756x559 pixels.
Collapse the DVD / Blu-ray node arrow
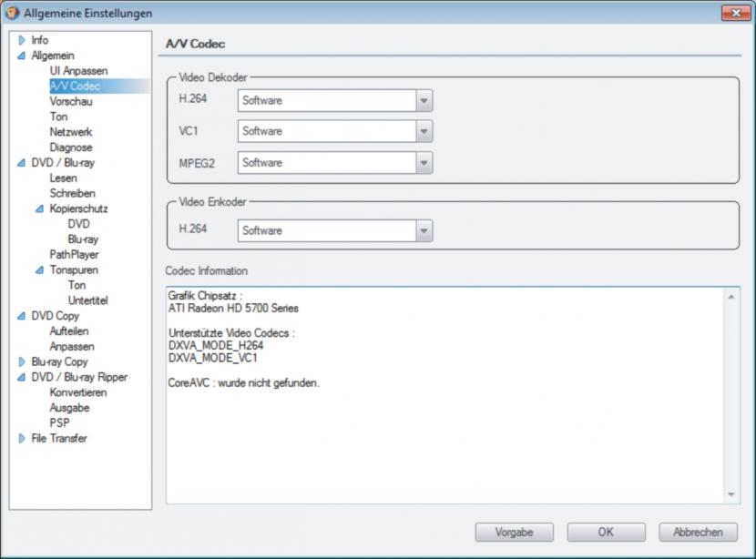[21, 163]
